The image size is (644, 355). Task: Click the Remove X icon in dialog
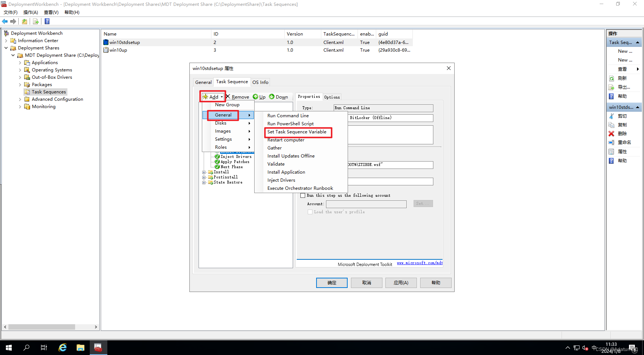point(228,96)
